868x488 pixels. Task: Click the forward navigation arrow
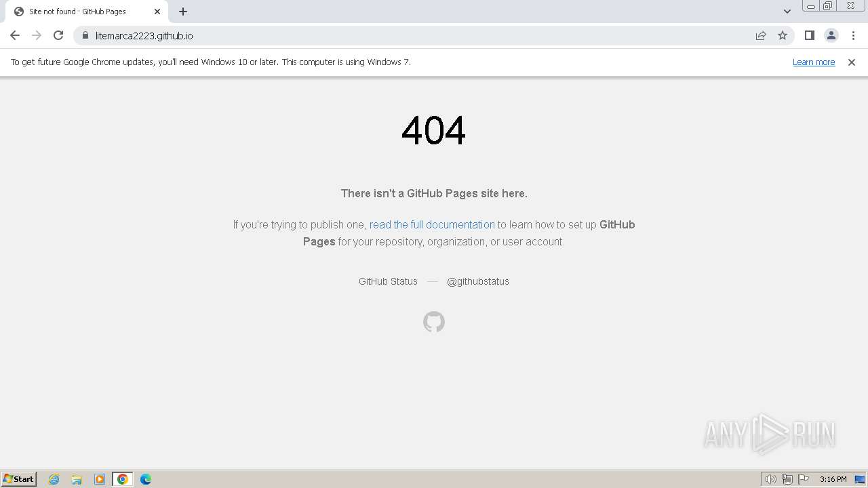(37, 35)
